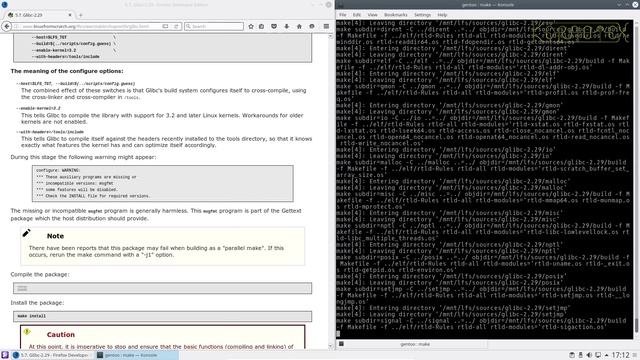This screenshot has width=640, height=360.
Task: Click the 'make install' command box
Action: tap(162, 316)
